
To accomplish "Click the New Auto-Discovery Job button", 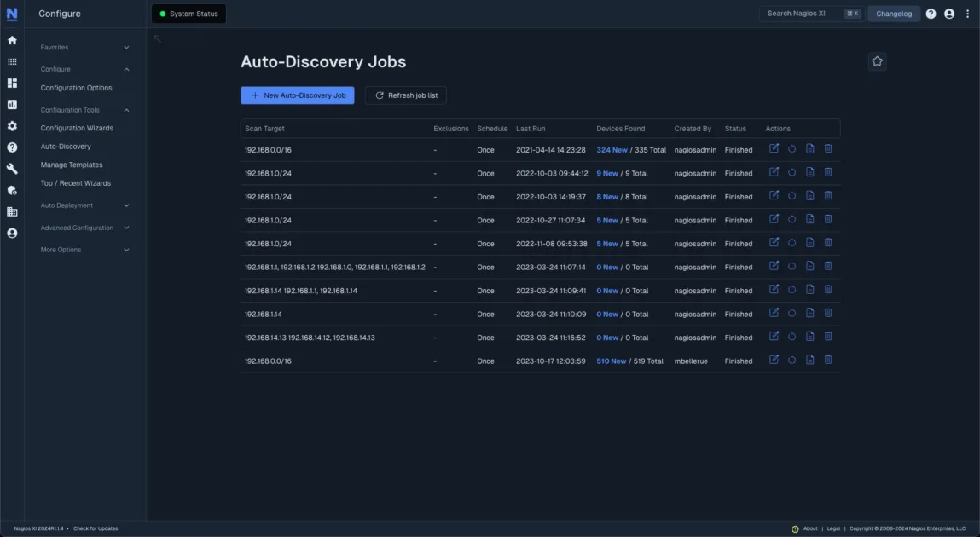I will [297, 95].
